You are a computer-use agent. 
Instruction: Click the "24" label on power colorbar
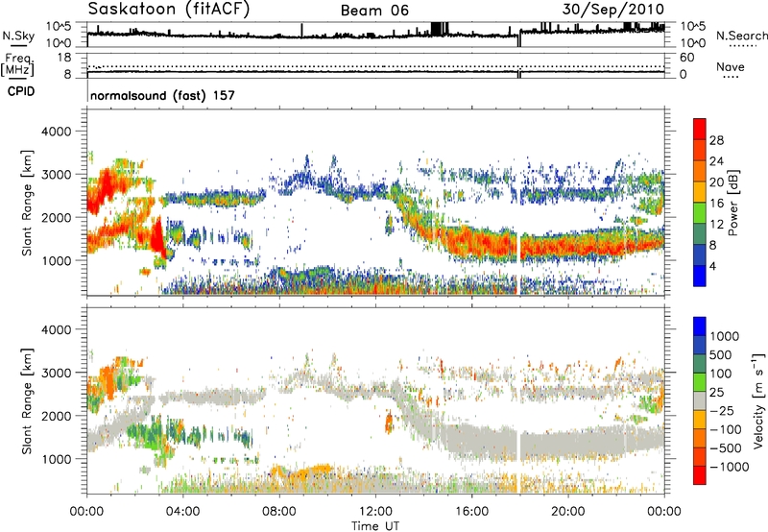tap(716, 161)
